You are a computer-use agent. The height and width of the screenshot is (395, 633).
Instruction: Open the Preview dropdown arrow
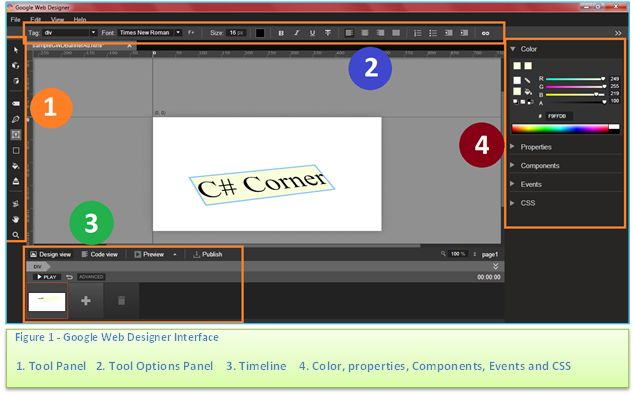pos(175,254)
